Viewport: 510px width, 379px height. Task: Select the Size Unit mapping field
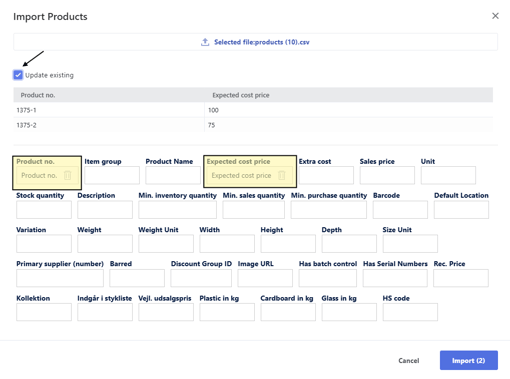click(410, 244)
